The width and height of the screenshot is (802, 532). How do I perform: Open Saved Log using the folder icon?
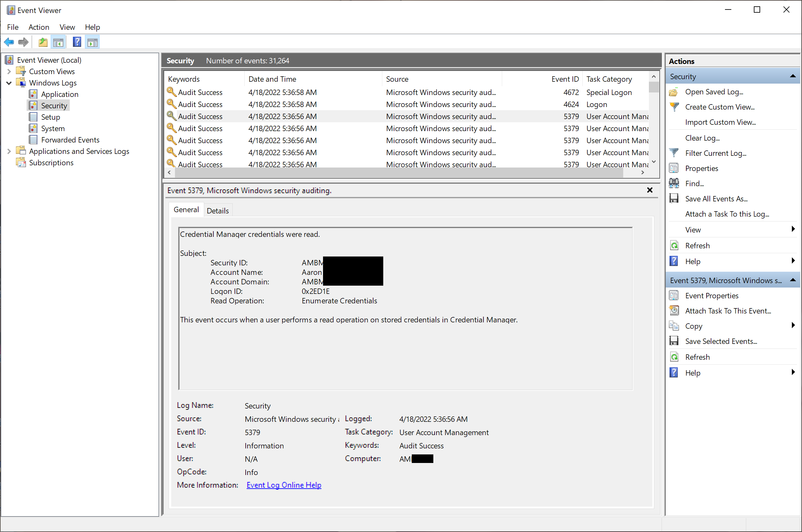(674, 92)
